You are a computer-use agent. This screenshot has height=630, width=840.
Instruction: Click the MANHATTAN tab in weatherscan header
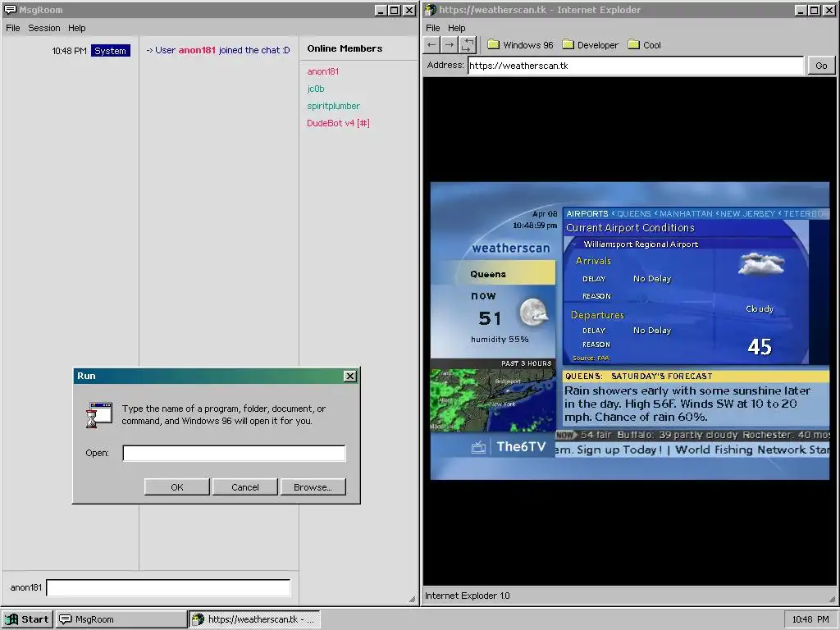(686, 213)
